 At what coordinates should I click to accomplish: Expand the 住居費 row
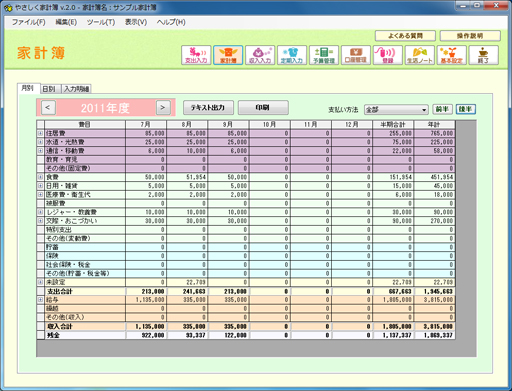40,133
